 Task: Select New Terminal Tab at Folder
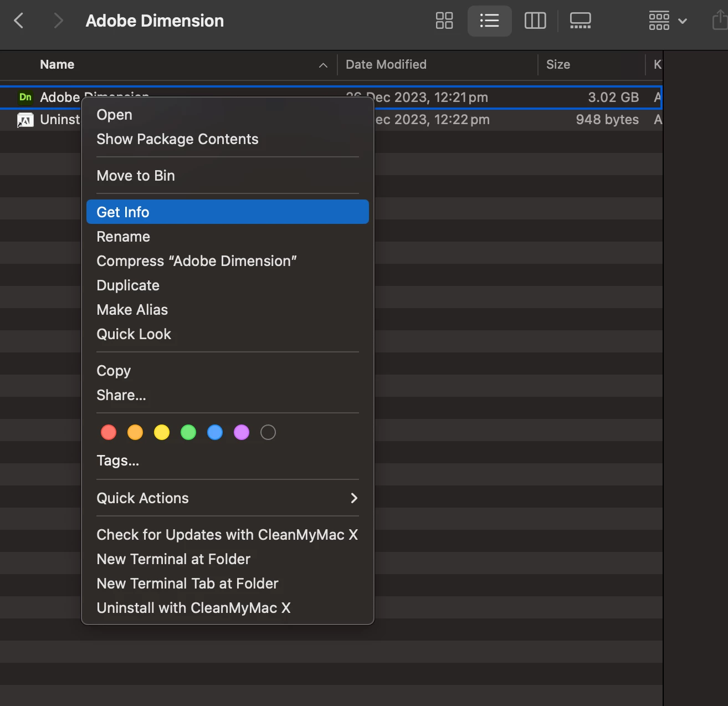coord(228,584)
